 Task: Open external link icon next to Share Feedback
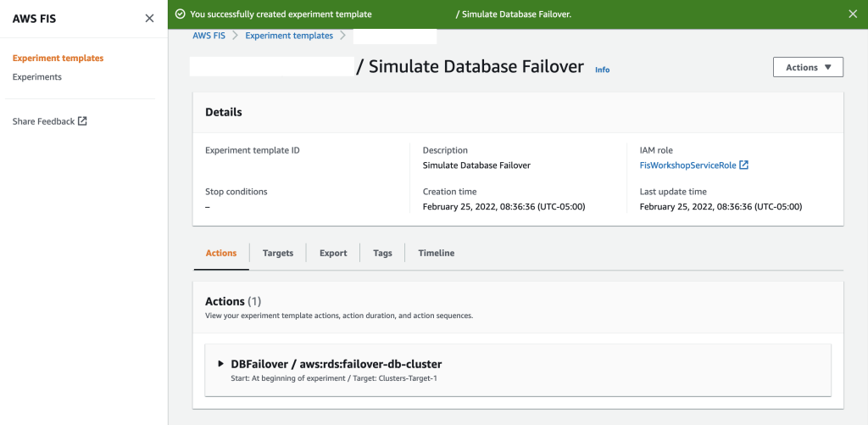click(82, 120)
